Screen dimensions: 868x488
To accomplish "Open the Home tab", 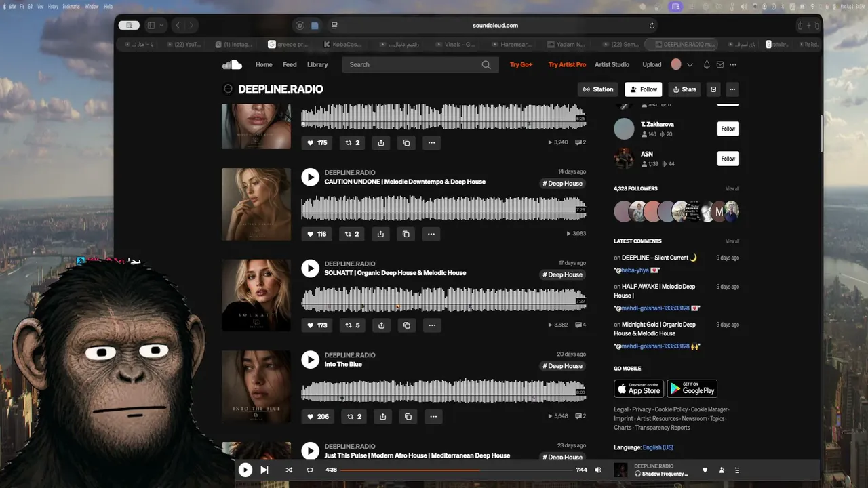I will pyautogui.click(x=264, y=65).
